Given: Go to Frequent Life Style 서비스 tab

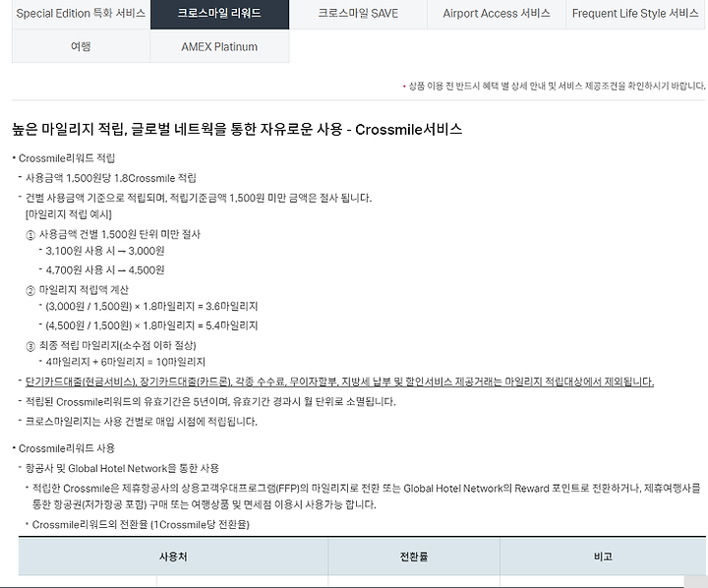Looking at the screenshot, I should click(x=635, y=14).
